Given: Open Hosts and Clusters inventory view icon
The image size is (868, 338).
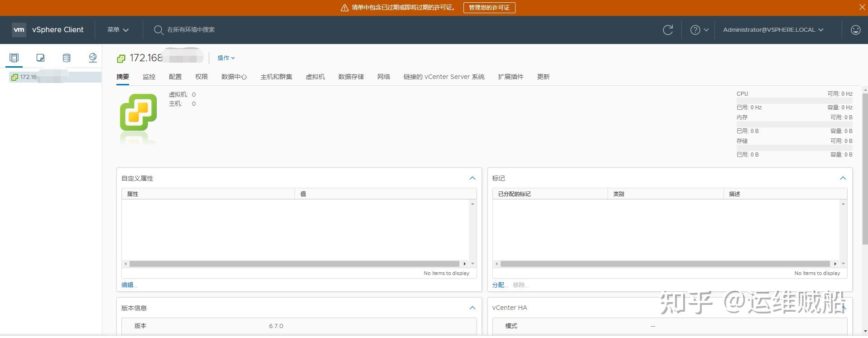Looking at the screenshot, I should click(14, 58).
